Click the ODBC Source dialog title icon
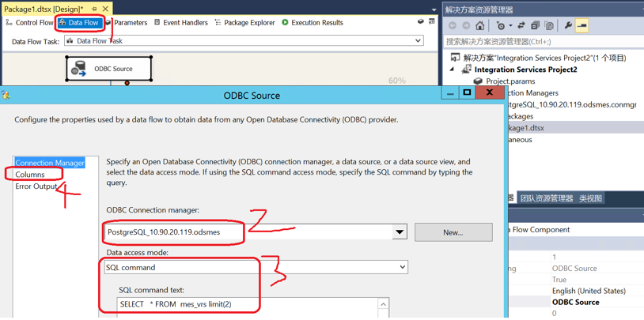The height and width of the screenshot is (320, 644). [6, 96]
